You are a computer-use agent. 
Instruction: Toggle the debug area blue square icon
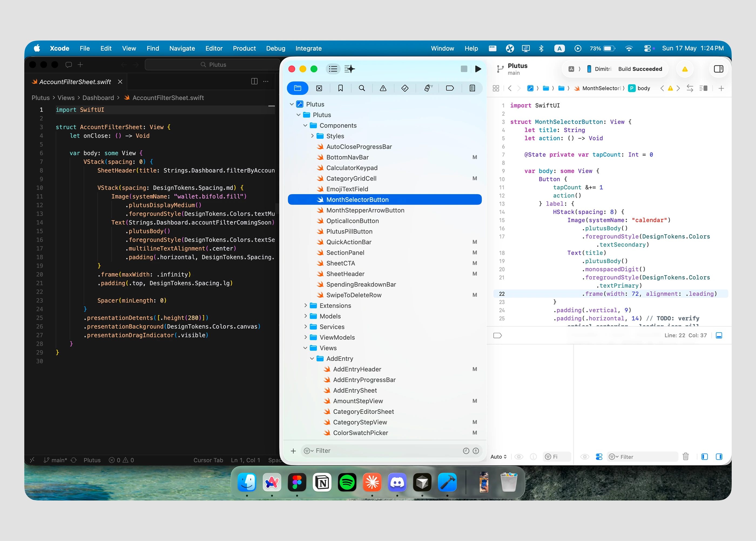719,336
